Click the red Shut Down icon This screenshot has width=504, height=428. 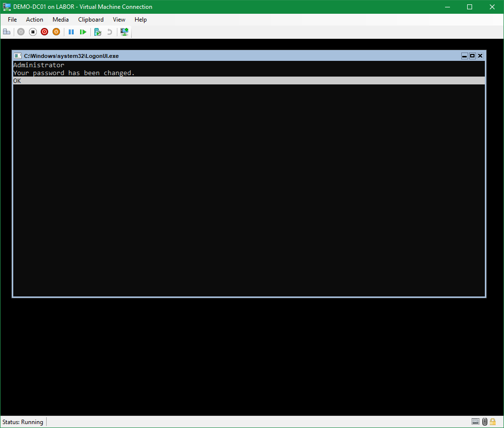[x=44, y=32]
